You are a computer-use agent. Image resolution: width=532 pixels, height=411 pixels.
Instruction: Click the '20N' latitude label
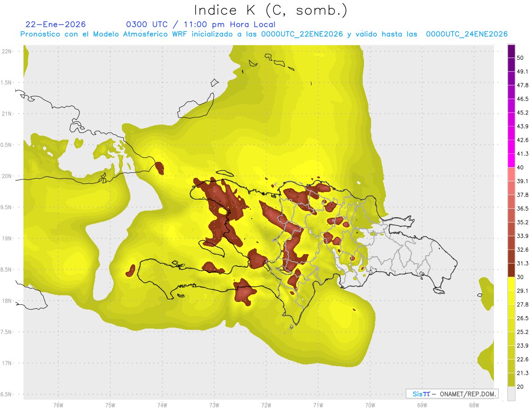pos(8,176)
